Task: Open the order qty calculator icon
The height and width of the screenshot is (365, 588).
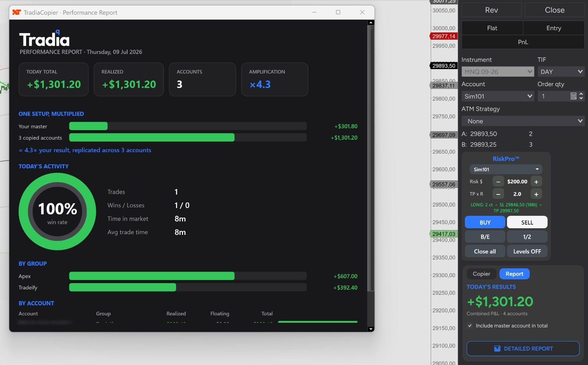Action: [x=573, y=96]
